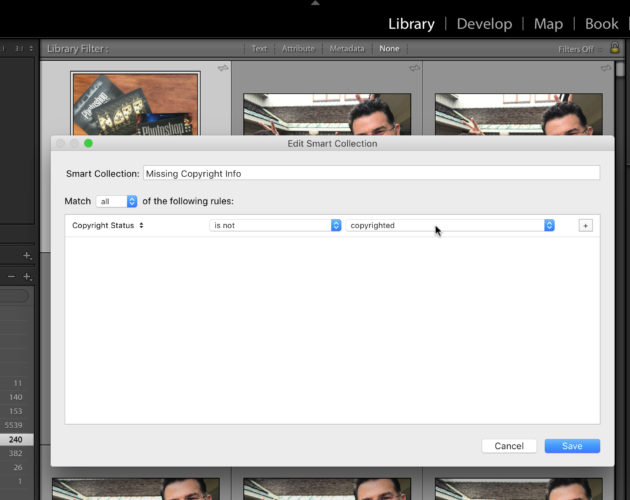
Task: Click the Library Filter label
Action: [78, 49]
